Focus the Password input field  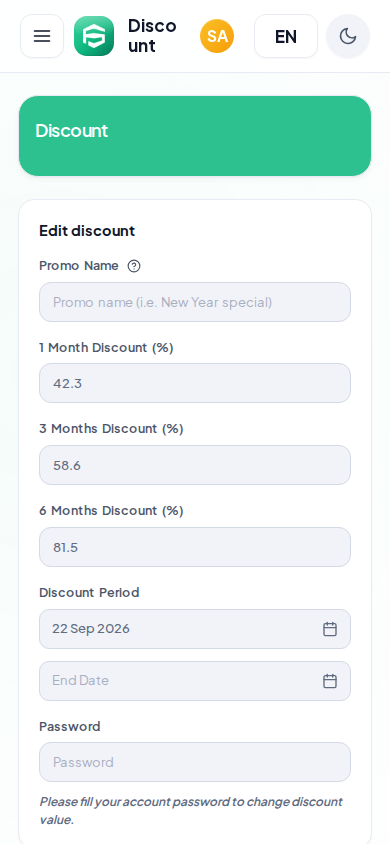(x=195, y=762)
